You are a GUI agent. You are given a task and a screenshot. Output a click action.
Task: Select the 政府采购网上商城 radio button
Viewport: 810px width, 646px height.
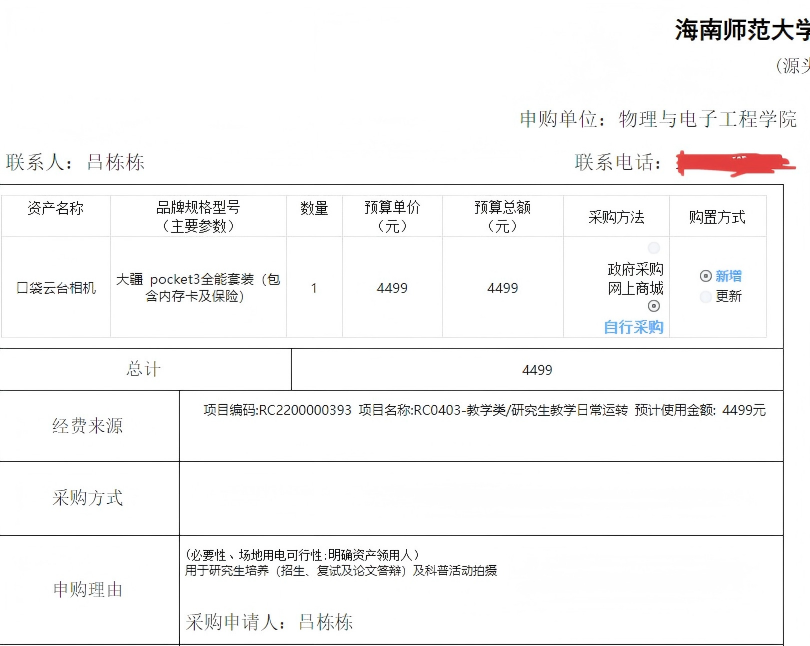(654, 248)
